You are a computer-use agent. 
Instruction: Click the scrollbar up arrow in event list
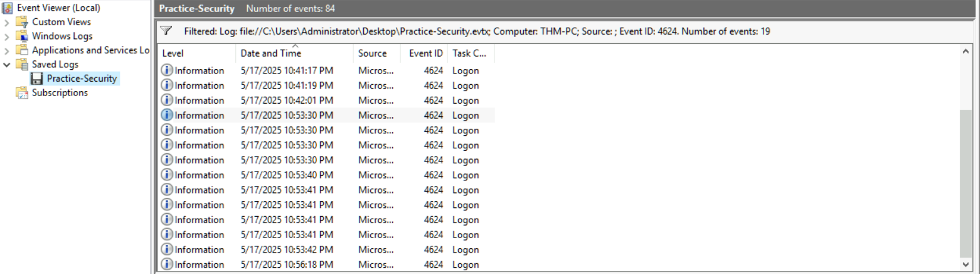click(x=966, y=52)
